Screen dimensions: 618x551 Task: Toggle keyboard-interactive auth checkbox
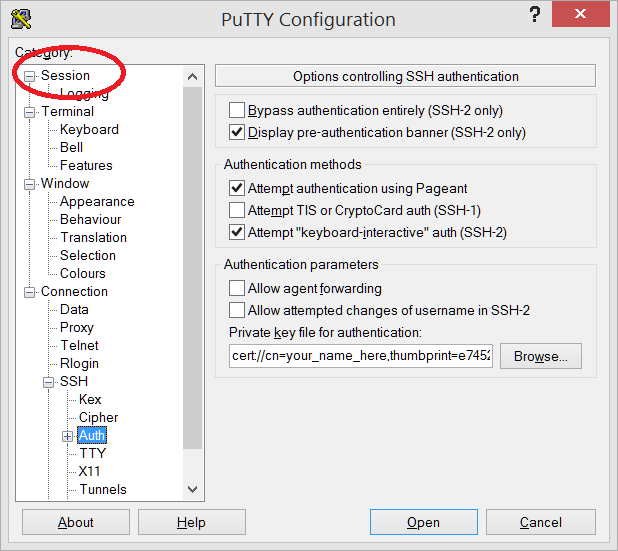(x=236, y=233)
